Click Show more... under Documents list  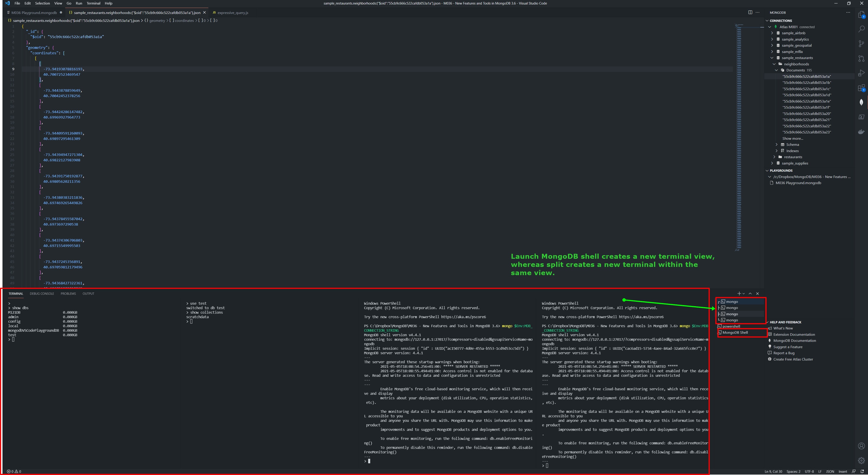792,138
